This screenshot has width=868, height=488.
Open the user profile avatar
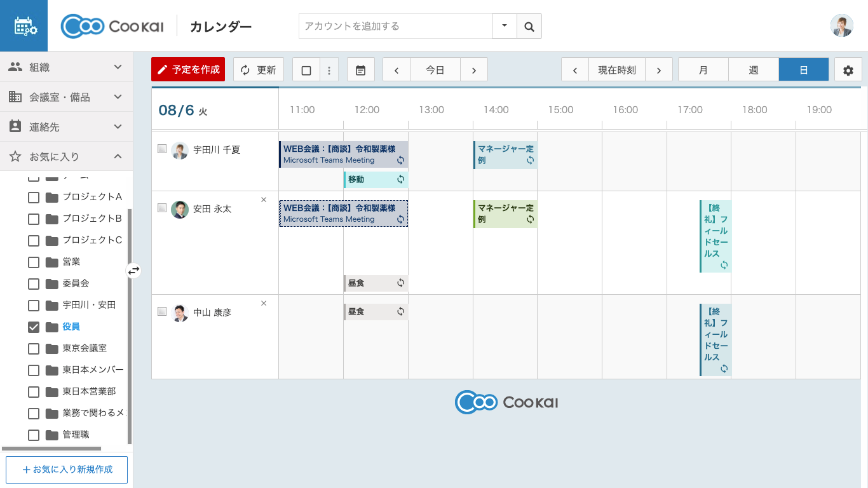coord(841,25)
